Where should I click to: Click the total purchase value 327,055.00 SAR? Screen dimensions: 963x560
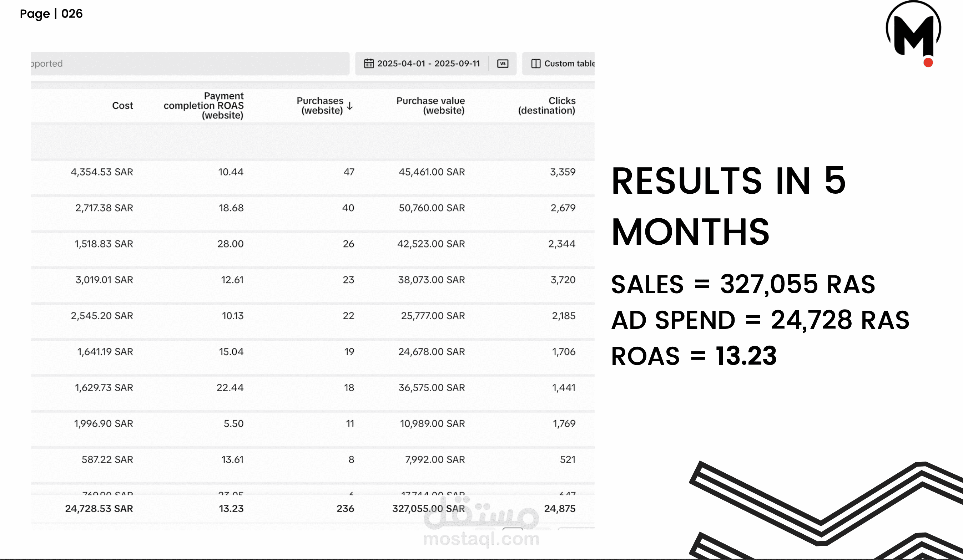coord(429,508)
